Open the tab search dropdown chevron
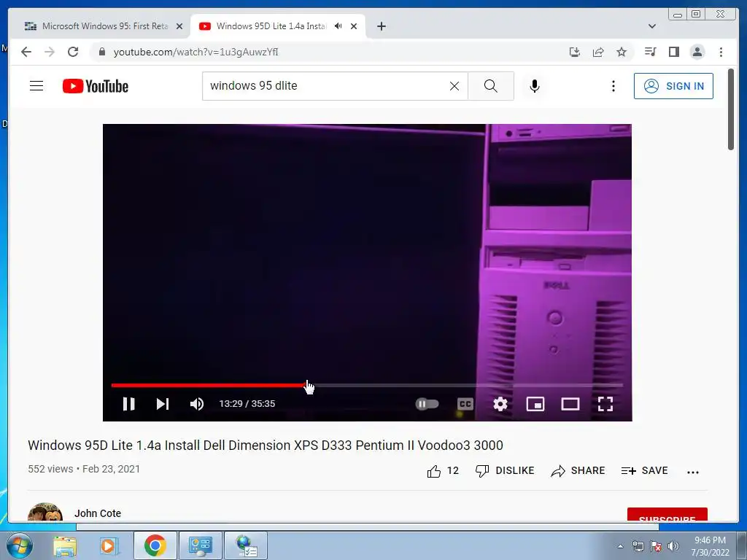This screenshot has height=560, width=747. (652, 26)
